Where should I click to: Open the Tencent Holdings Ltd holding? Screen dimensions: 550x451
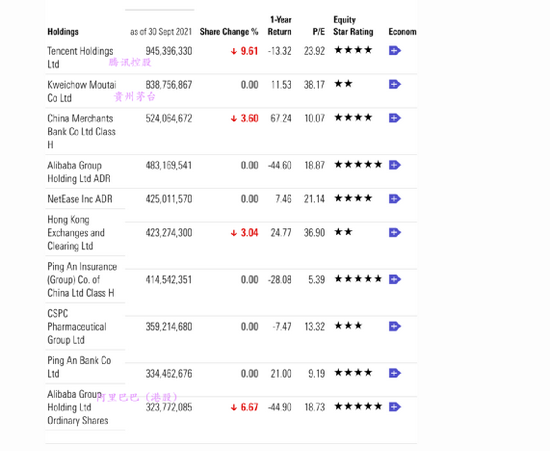tap(80, 58)
